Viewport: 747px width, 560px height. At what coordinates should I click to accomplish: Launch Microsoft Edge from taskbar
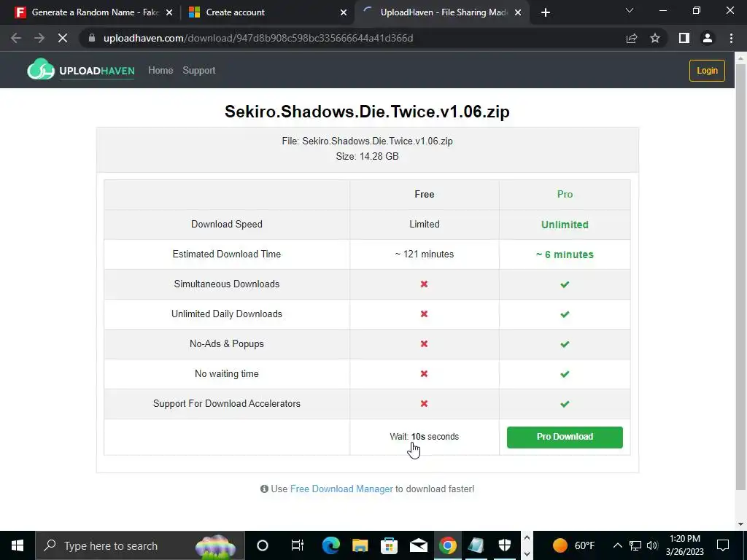[330, 545]
